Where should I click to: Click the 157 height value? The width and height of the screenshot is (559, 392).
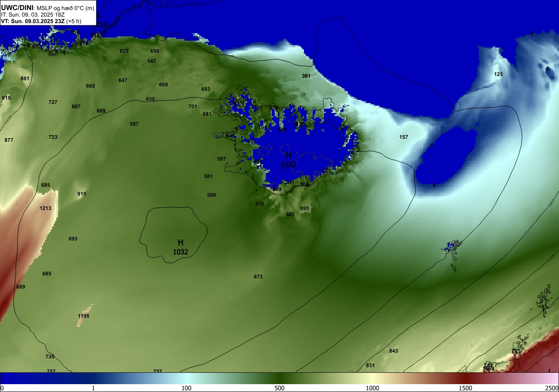(404, 137)
